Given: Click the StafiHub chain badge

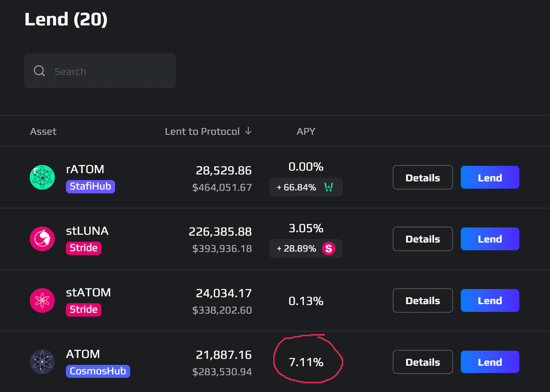Looking at the screenshot, I should tap(91, 187).
